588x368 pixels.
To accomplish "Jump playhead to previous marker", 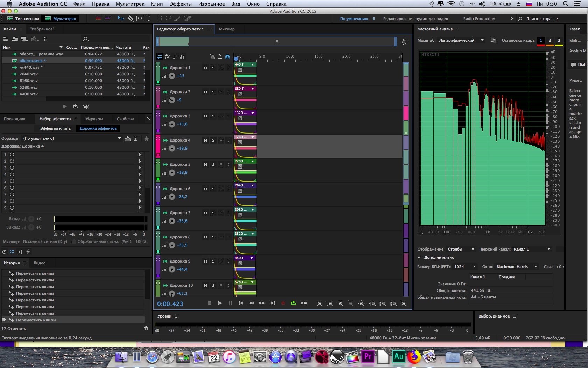I will (241, 303).
